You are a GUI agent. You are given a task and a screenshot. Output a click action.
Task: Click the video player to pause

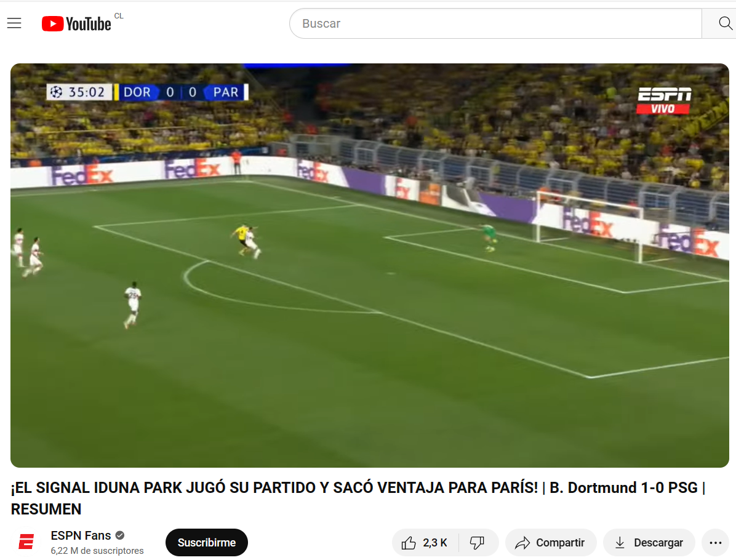click(369, 265)
